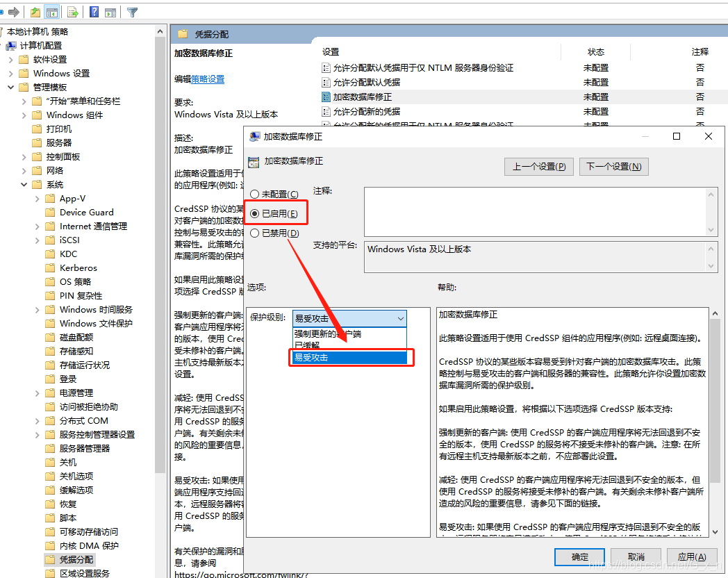Open Help using the question mark icon
The width and height of the screenshot is (728, 578).
pos(94,11)
